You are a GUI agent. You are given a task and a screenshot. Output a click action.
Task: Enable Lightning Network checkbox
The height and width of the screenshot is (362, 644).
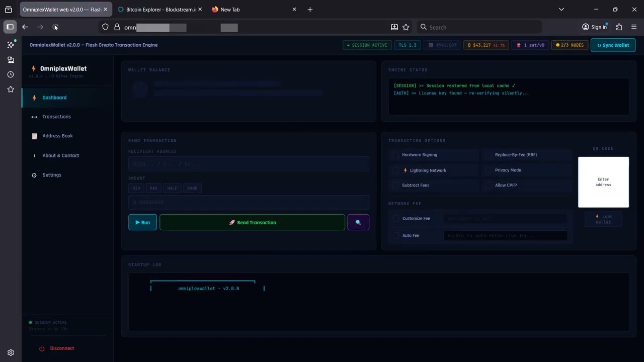click(x=396, y=170)
